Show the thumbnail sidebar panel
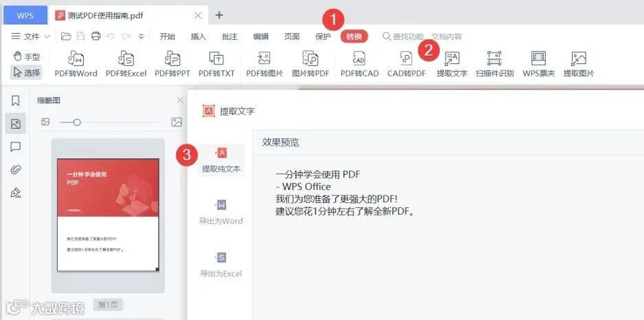The width and height of the screenshot is (644, 320). [x=16, y=123]
